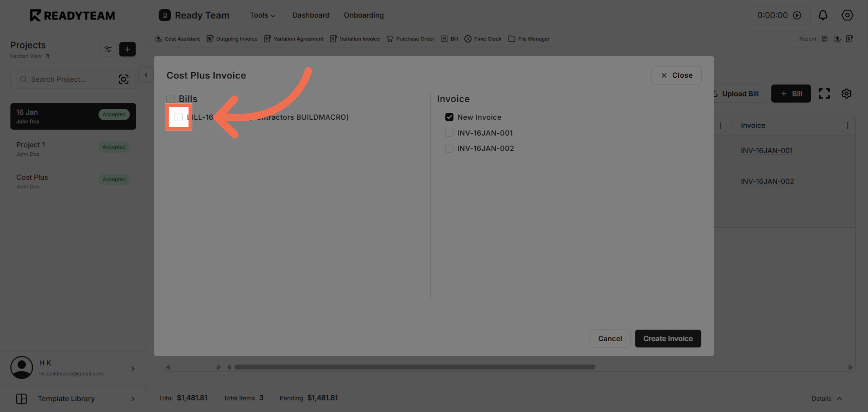Start the time tracker playback button
The width and height of the screenshot is (868, 412).
pos(798,15)
